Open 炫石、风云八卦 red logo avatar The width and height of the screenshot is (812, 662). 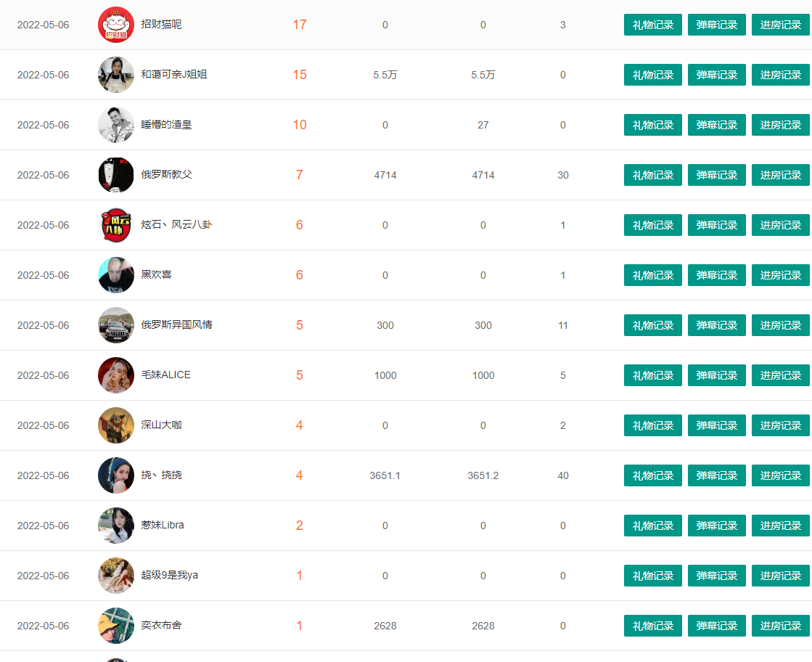(x=116, y=225)
